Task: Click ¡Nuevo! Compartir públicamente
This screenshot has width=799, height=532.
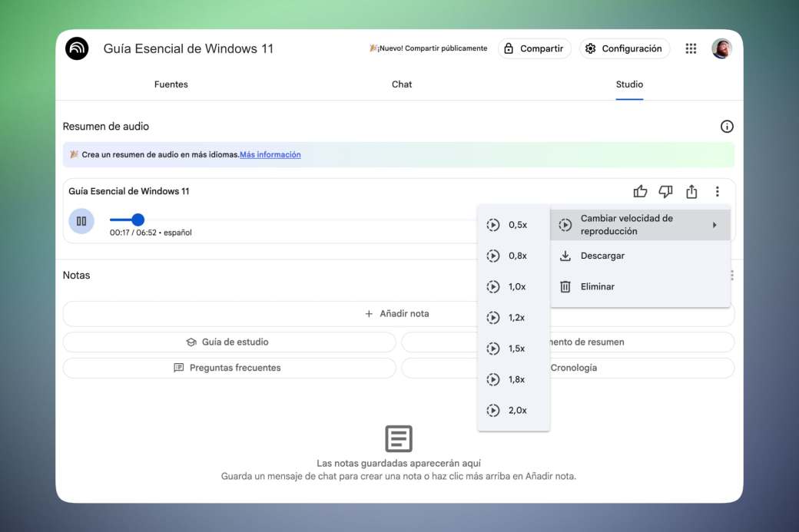Action: pos(429,48)
